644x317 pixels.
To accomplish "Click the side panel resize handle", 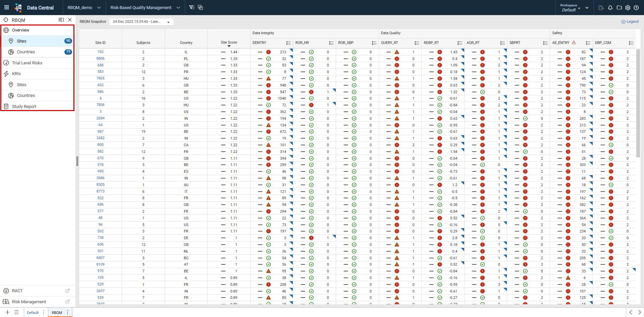I will 77,161.
